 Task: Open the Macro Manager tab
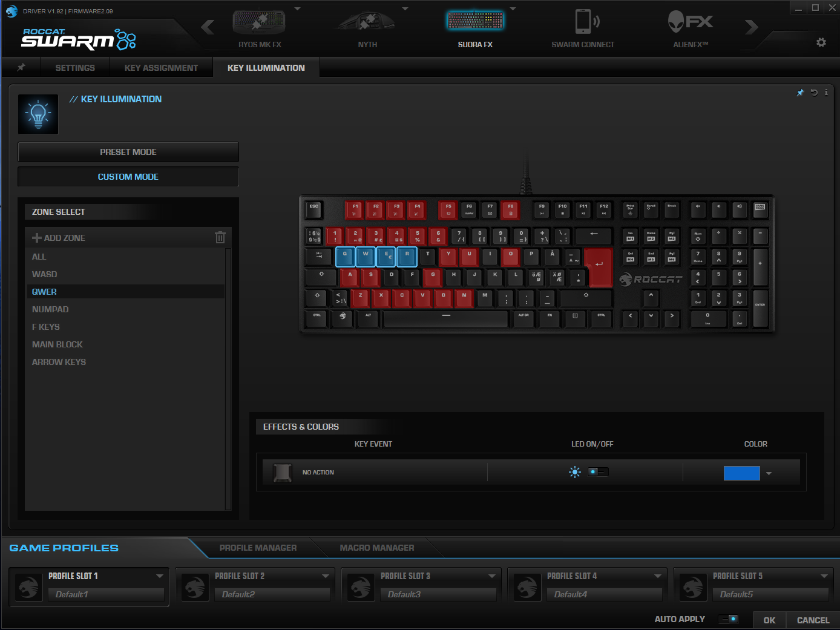tap(376, 548)
